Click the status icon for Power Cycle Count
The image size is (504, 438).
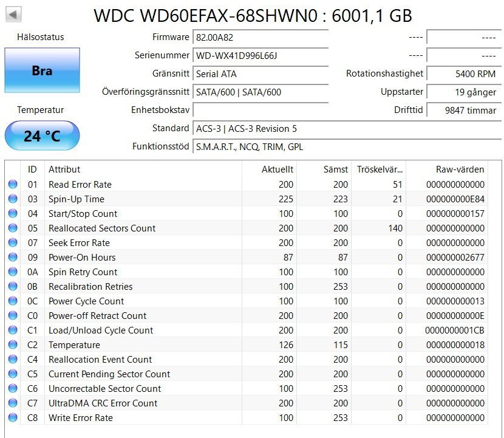(13, 301)
